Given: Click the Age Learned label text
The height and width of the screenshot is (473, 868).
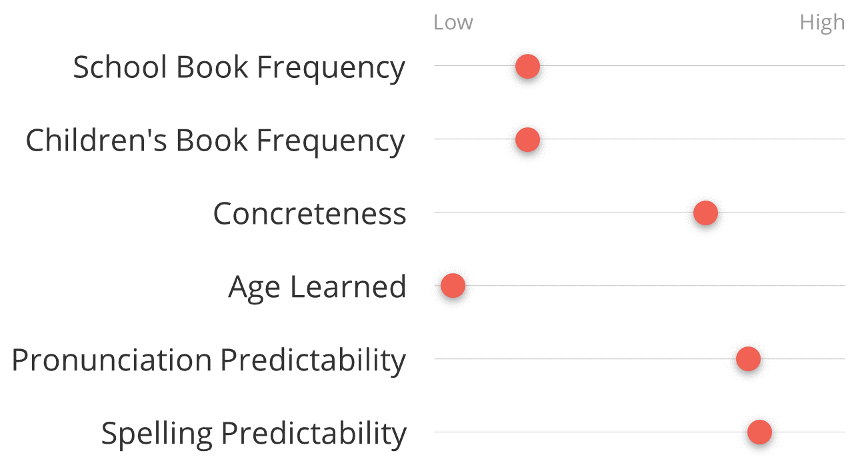Looking at the screenshot, I should (317, 288).
